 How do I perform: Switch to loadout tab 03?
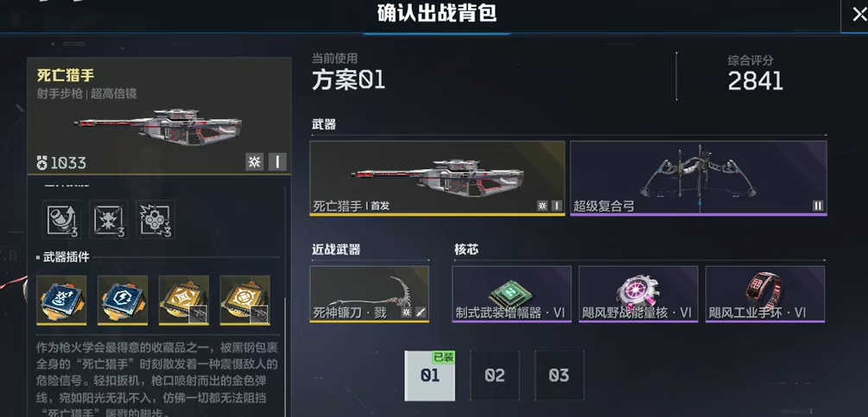pyautogui.click(x=559, y=376)
